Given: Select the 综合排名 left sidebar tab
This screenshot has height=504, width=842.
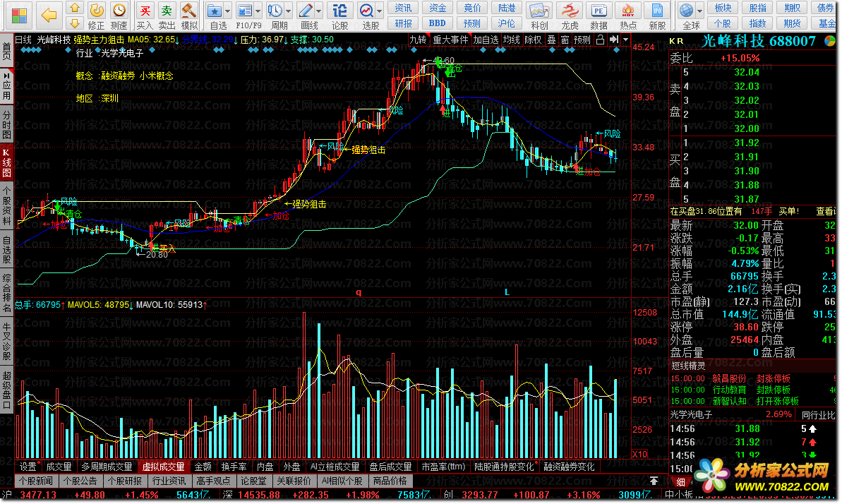Looking at the screenshot, I should coord(6,293).
